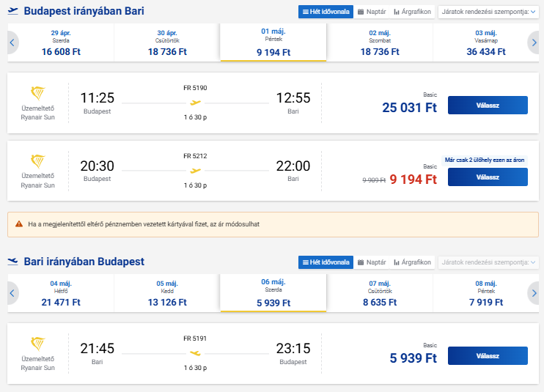544x392 pixels.
Task: Click previous dates arrow for Bari–Budapest flights
Action: 12,293
